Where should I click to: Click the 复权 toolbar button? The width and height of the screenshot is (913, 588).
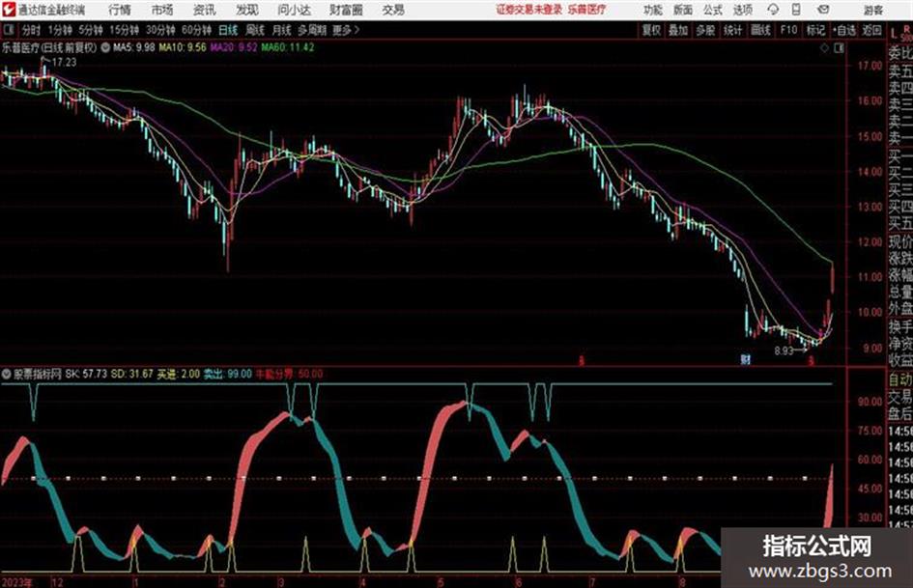(651, 30)
